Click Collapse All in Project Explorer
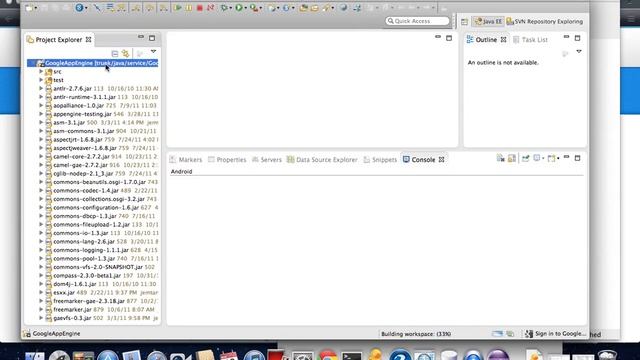 (x=115, y=53)
